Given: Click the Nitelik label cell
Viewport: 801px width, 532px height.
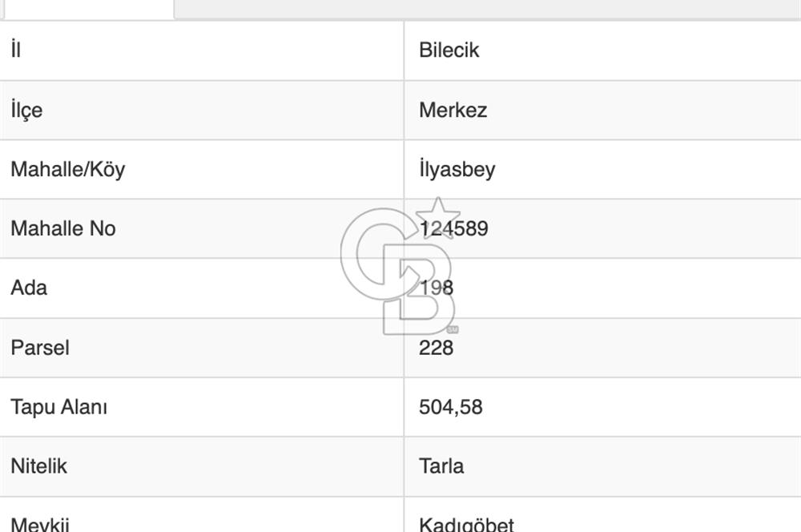Looking at the screenshot, I should [x=38, y=466].
